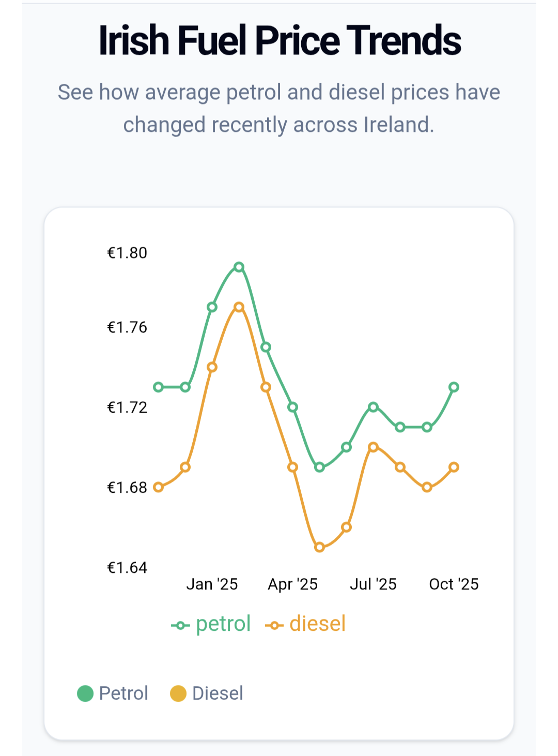The height and width of the screenshot is (756, 558).
Task: Toggle the lowercase orange 'diesel' legend text
Action: click(x=317, y=624)
